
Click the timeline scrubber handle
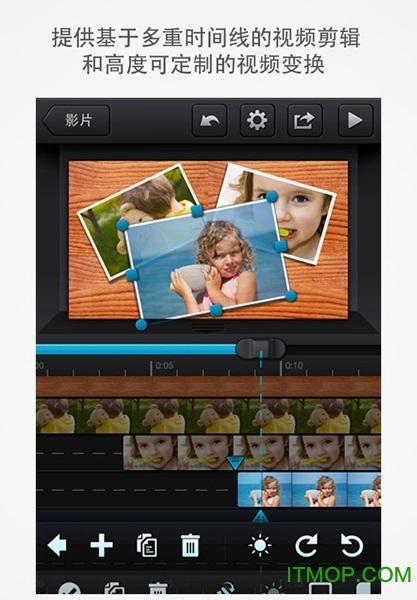coord(261,349)
